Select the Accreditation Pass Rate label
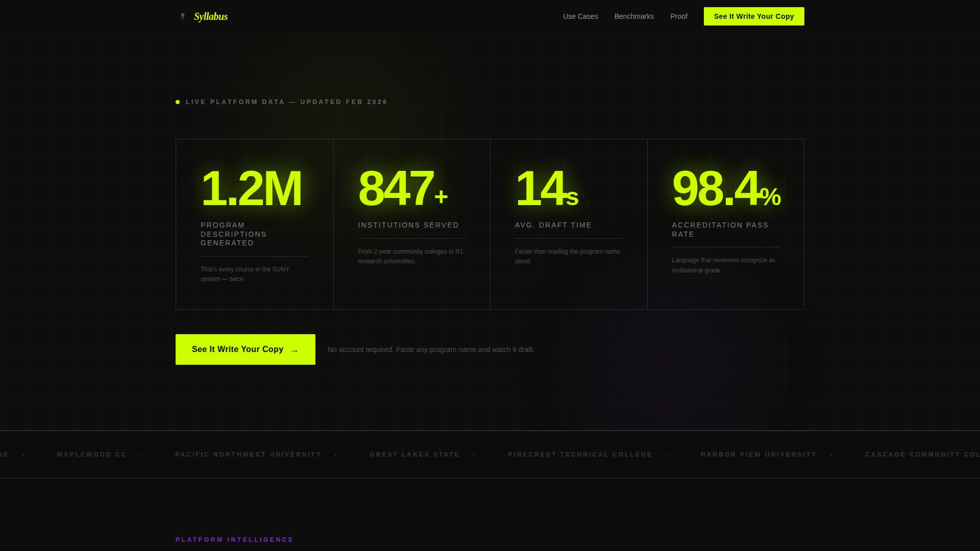This screenshot has height=551, width=980. pyautogui.click(x=720, y=230)
